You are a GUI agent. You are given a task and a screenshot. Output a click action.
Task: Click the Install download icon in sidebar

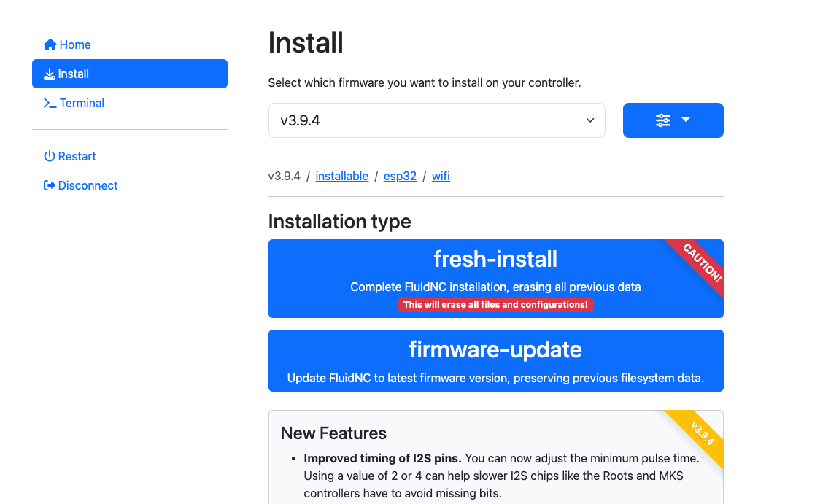tap(50, 74)
